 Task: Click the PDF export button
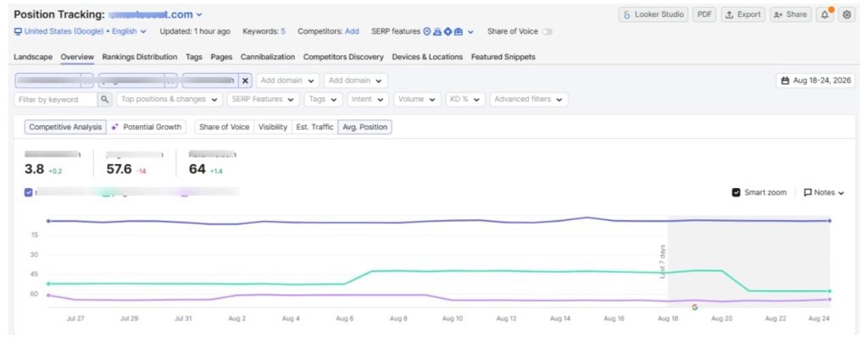coord(704,15)
